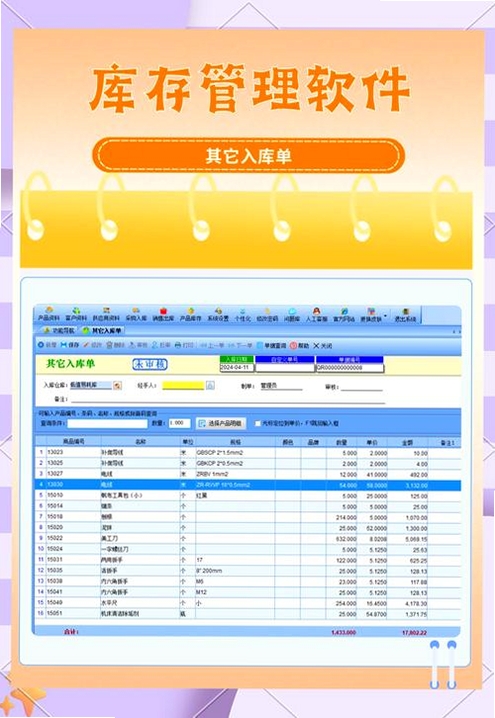Select row 1 with code 13023
Viewport: 495px width, 718px height.
click(x=248, y=452)
